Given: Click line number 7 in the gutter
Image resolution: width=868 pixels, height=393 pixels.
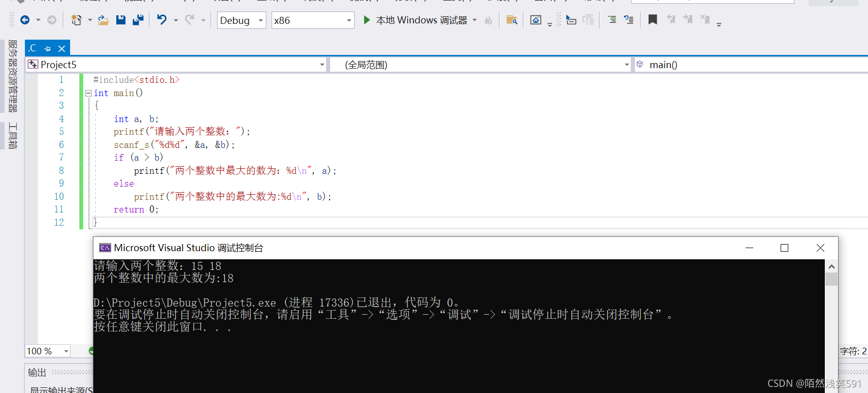Looking at the screenshot, I should [61, 157].
